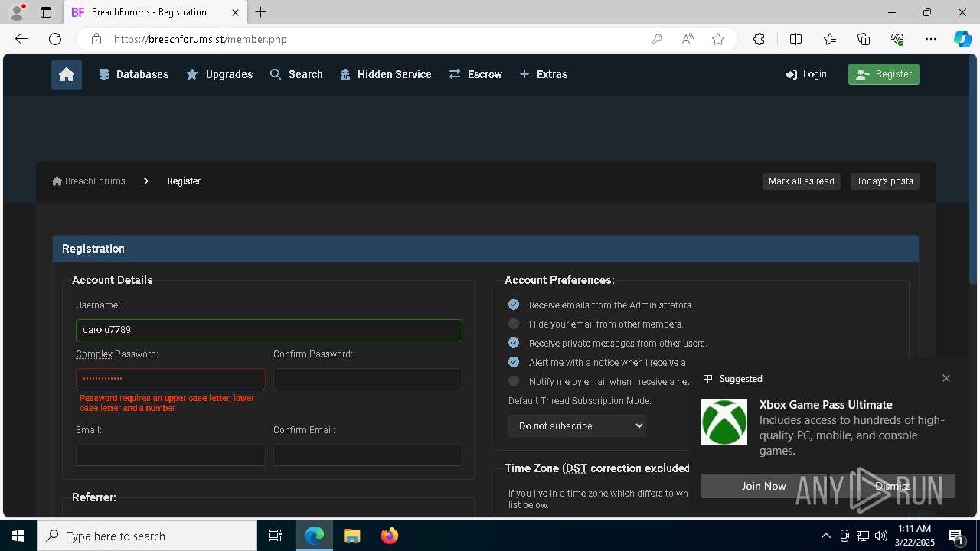Click the Register breadcrumb text
The height and width of the screenshot is (551, 980).
pos(184,181)
